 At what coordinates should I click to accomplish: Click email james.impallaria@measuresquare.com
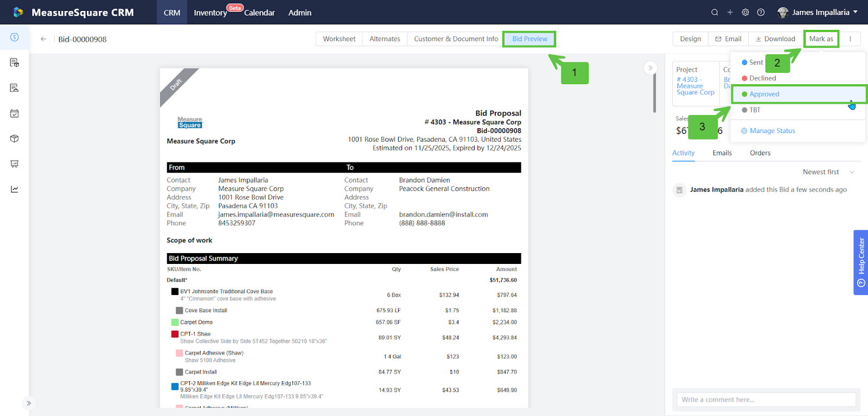click(x=276, y=215)
